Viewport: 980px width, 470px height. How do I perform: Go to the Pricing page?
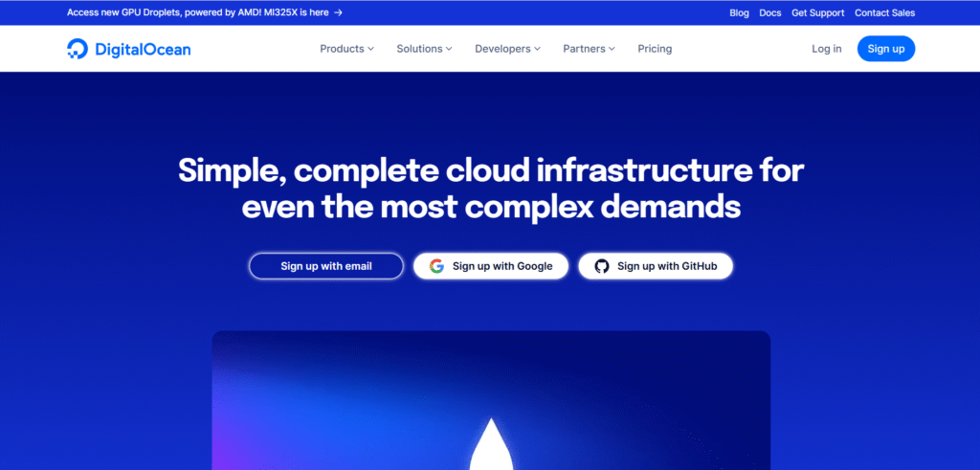(655, 49)
